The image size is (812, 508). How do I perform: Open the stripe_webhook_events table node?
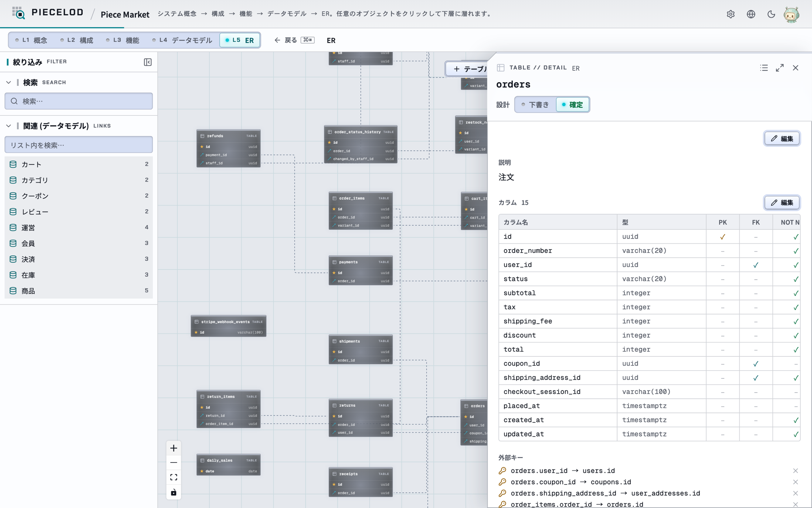[229, 326]
